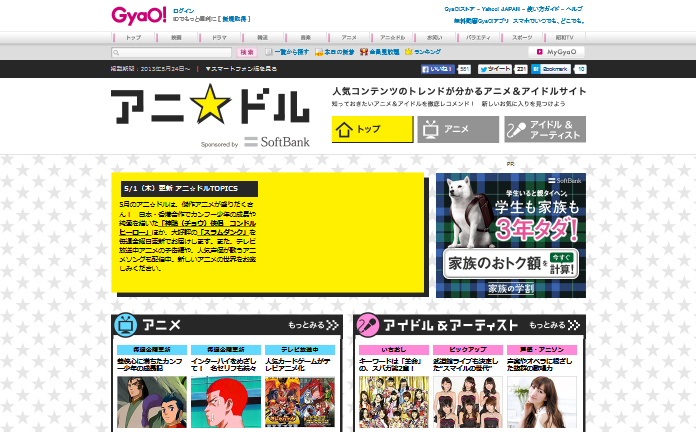Image resolution: width=696 pixels, height=432 pixels.
Task: Click the pink 検索 search button
Action: click(247, 52)
